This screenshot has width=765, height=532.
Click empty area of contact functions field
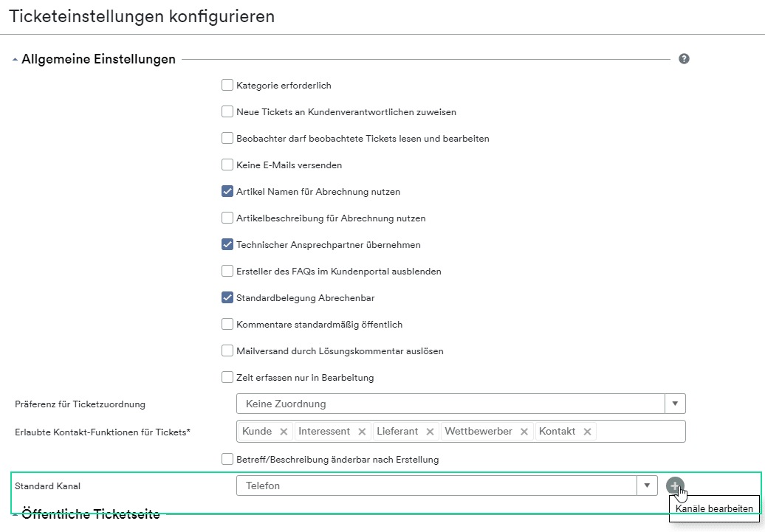coord(640,432)
